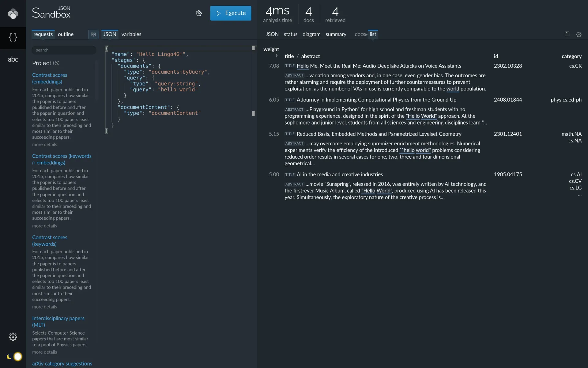
Task: Open 'arXiv category suggestions' request
Action: coord(62,363)
